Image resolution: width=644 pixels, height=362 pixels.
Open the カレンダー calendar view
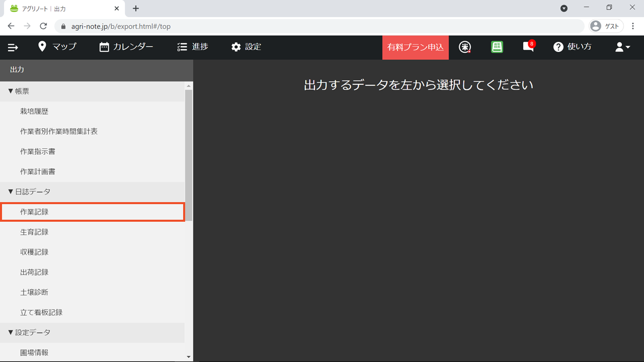click(x=126, y=47)
